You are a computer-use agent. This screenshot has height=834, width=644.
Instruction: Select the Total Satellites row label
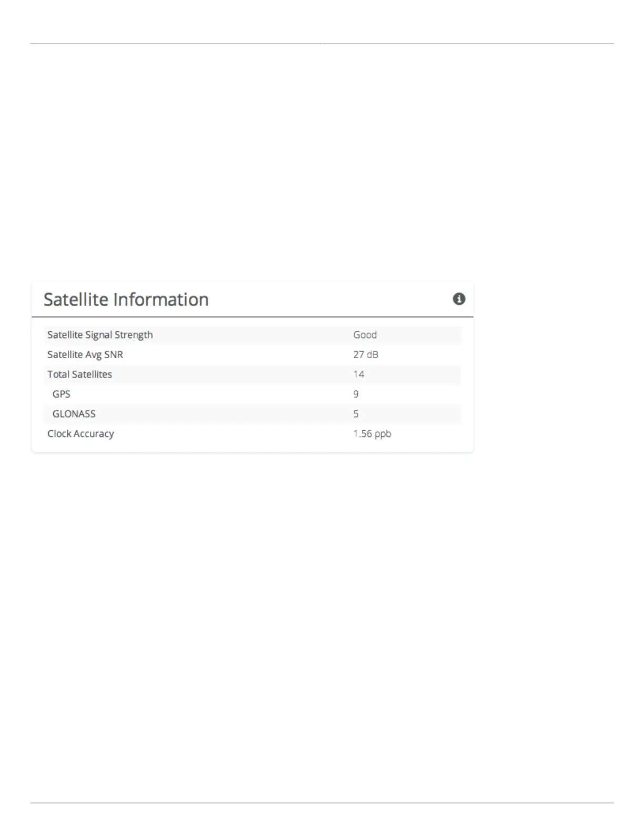coord(79,374)
